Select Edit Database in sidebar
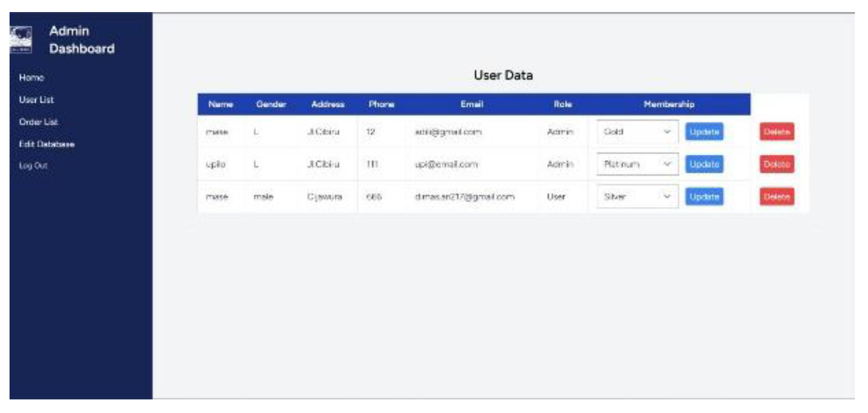 tap(47, 144)
